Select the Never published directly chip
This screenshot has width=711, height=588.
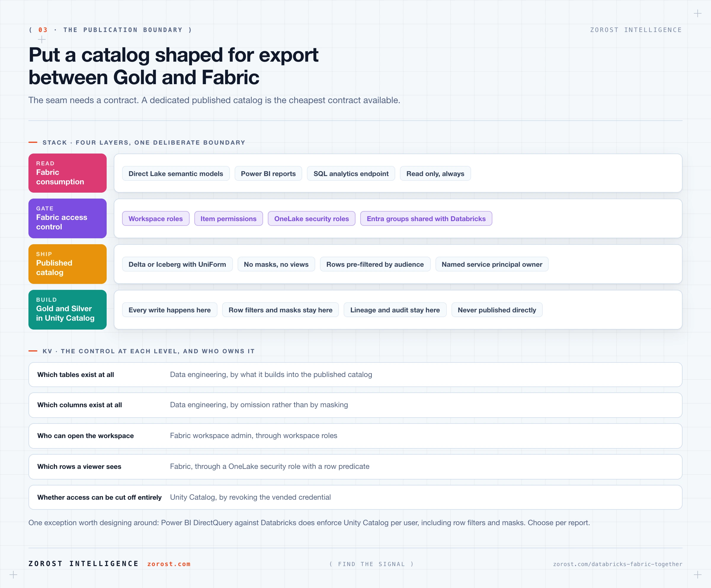pyautogui.click(x=497, y=310)
